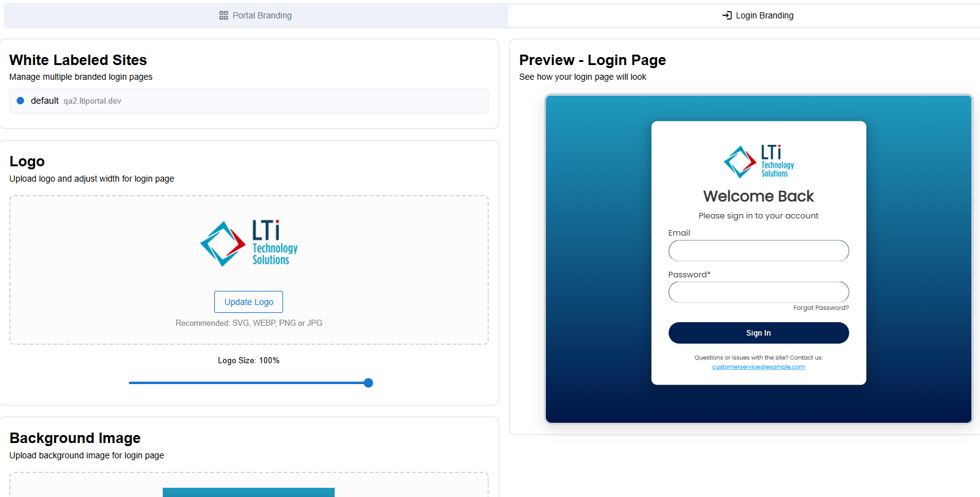Focus the Password input field

click(758, 292)
